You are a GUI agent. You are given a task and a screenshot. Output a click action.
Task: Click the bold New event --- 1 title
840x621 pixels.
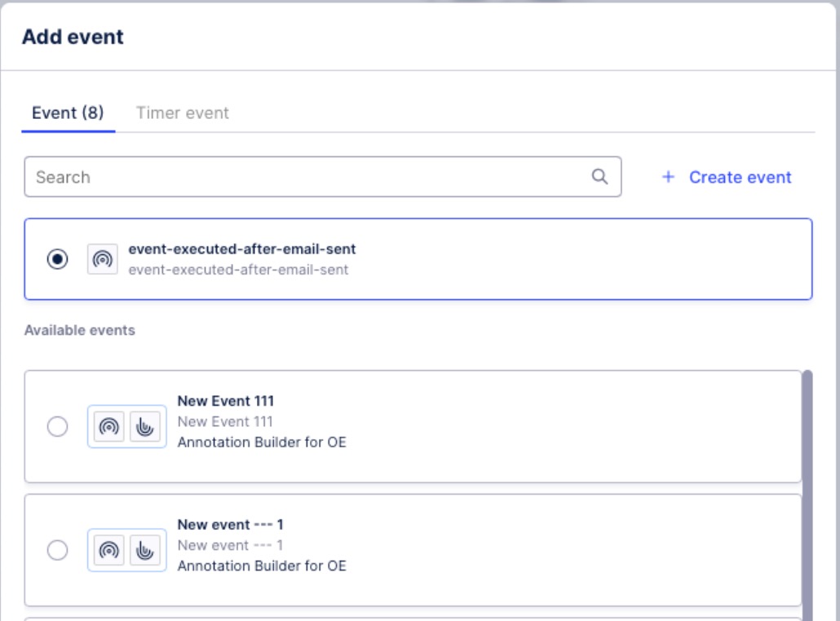coord(230,525)
